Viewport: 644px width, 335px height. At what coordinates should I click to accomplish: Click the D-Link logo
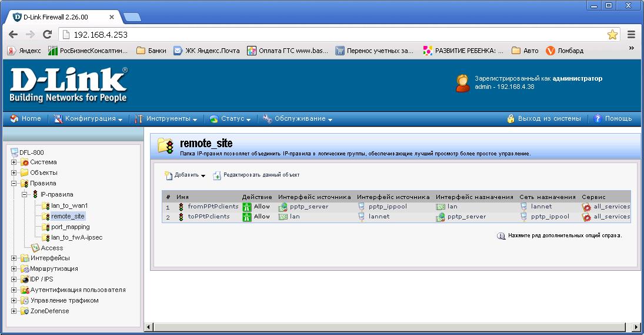[69, 85]
